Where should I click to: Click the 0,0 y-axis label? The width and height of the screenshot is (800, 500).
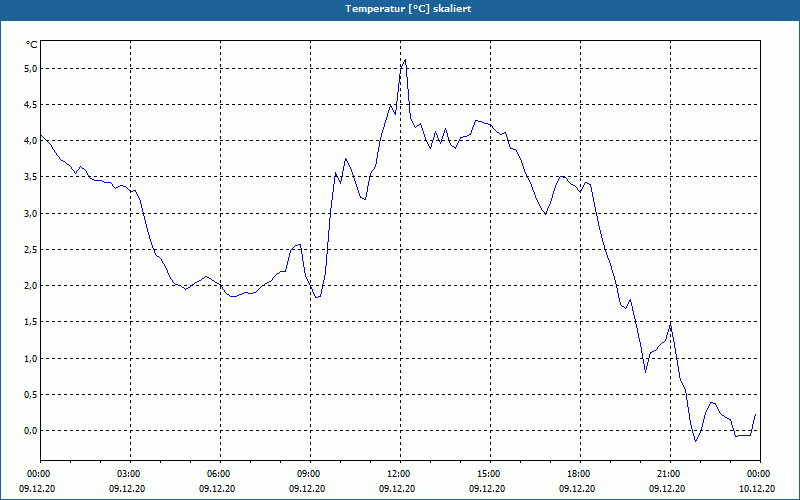point(32,431)
